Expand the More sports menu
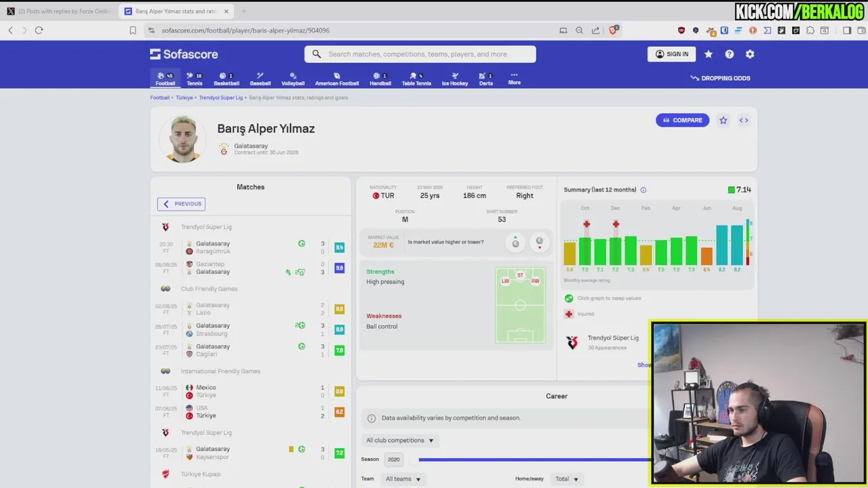Image resolution: width=868 pixels, height=488 pixels. 515,79
